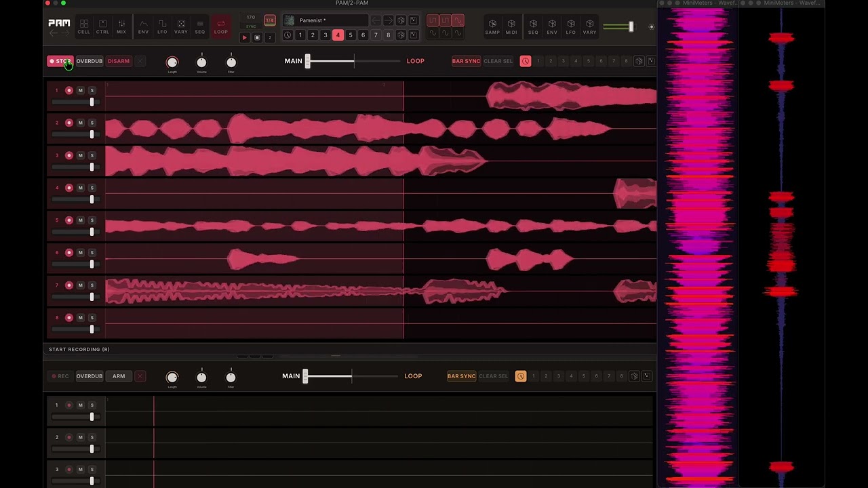Open the SAMP module
Screen dimensions: 868x488
tap(492, 26)
